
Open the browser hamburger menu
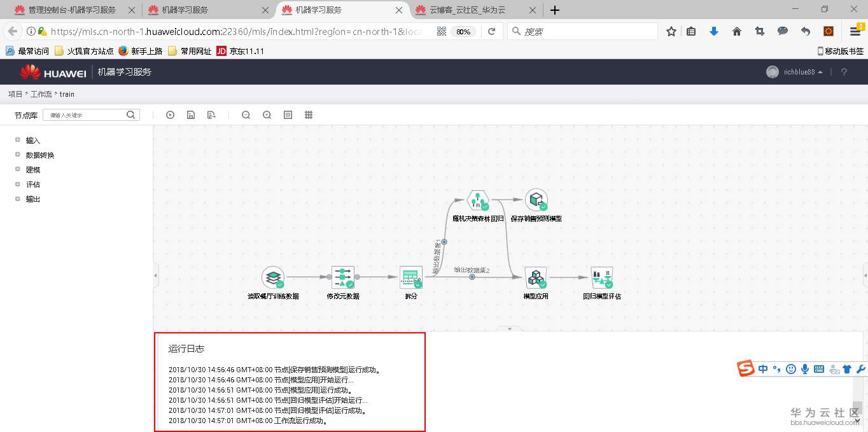(x=855, y=31)
